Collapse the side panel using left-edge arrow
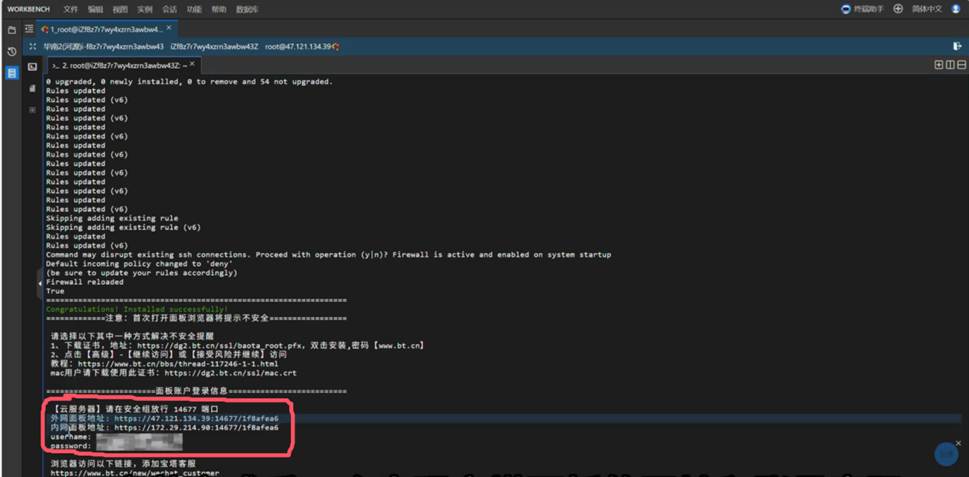 tap(41, 284)
